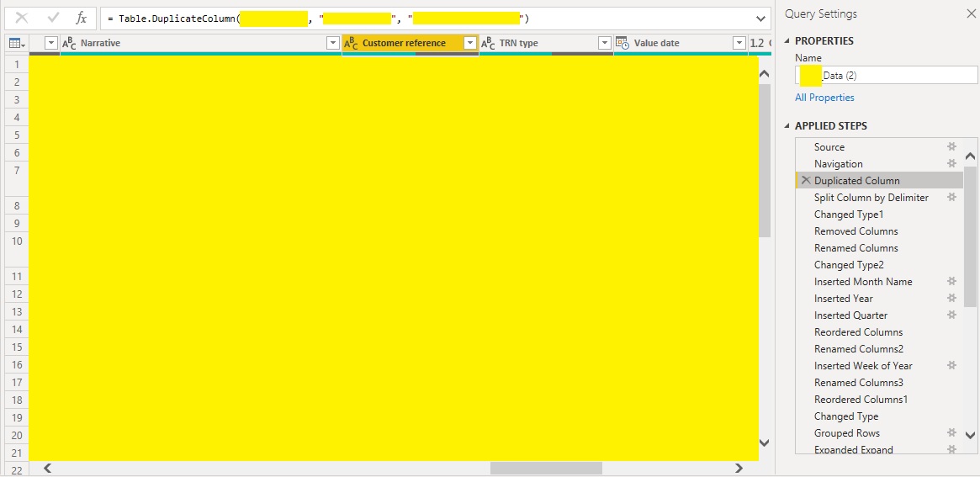Screen dimensions: 980x477
Task: Delete the Duplicated Column step
Action: (x=806, y=181)
